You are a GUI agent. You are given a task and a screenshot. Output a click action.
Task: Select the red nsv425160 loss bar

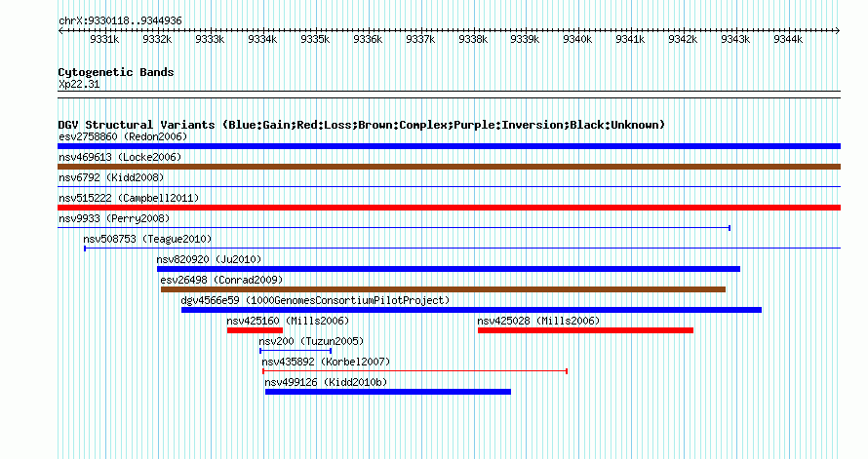tap(255, 330)
